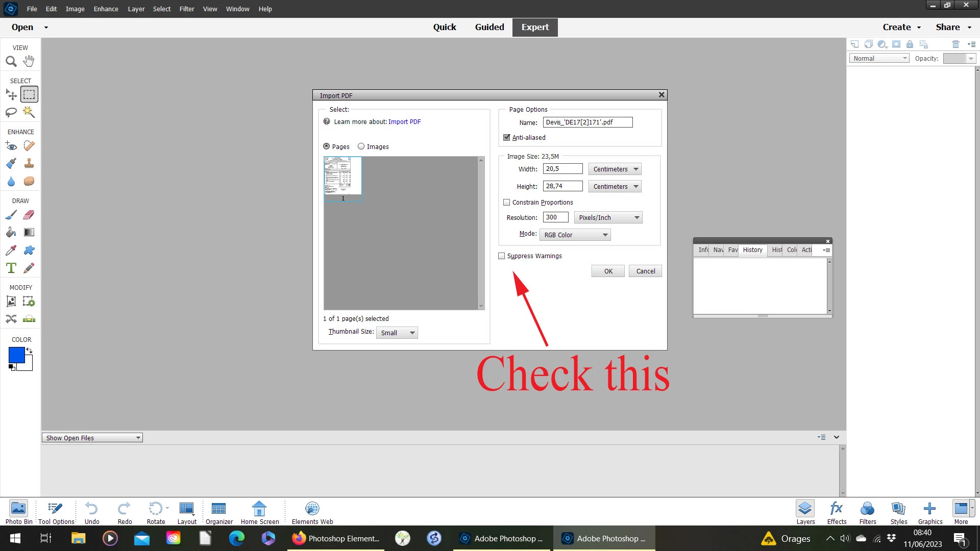The height and width of the screenshot is (551, 980).
Task: Select the Hand tool
Action: coord(29,61)
